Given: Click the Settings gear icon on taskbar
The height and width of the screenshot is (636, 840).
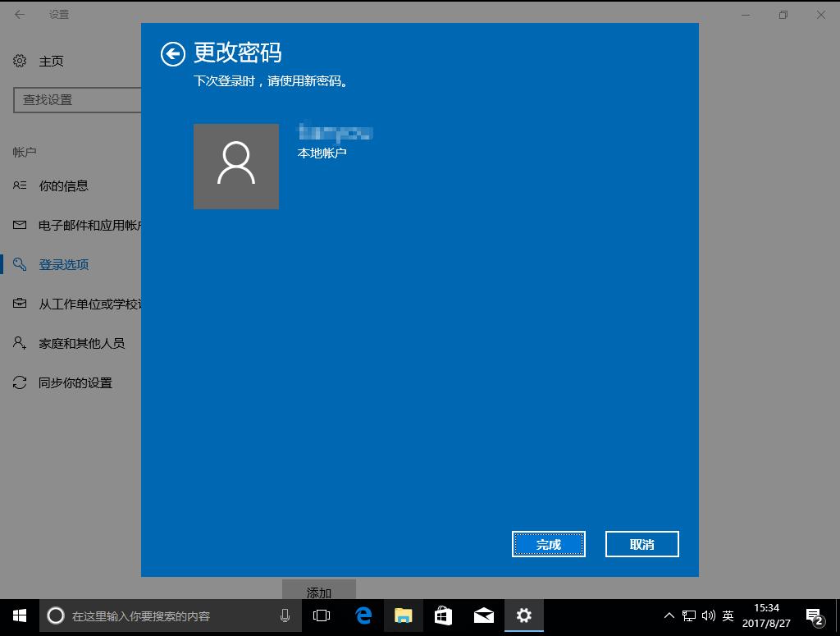Looking at the screenshot, I should tap(523, 615).
